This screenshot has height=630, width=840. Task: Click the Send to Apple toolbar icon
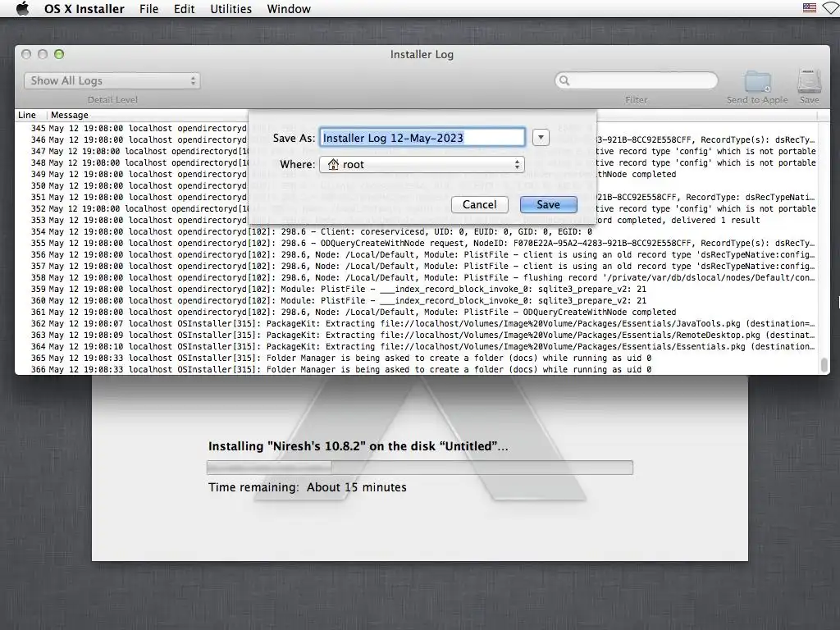click(x=757, y=82)
